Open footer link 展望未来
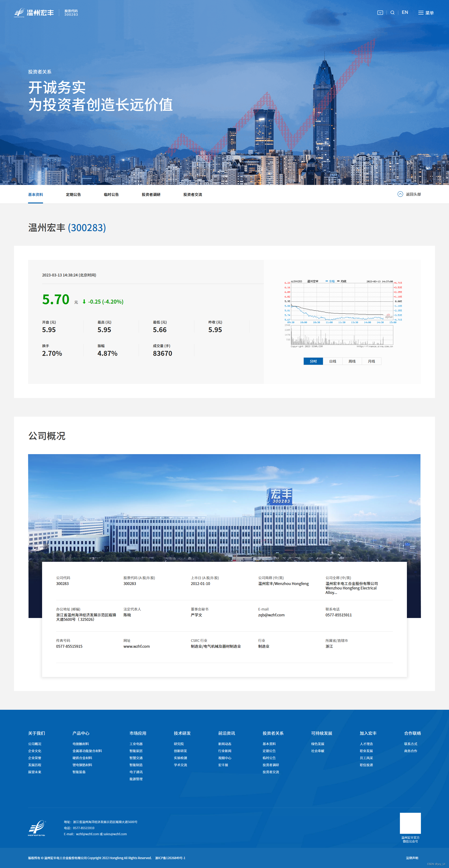 pyautogui.click(x=35, y=772)
